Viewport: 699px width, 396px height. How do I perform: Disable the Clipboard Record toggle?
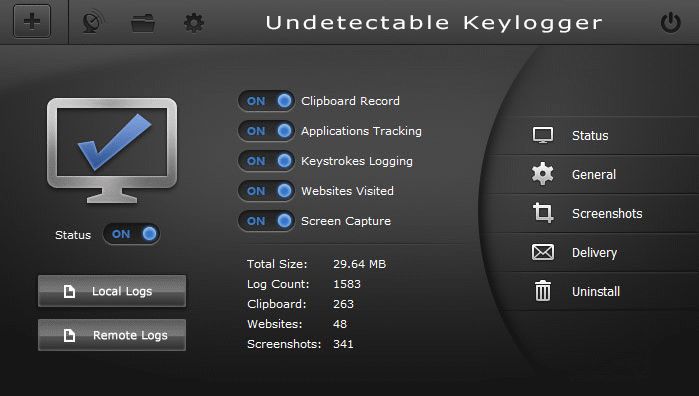pyautogui.click(x=266, y=101)
